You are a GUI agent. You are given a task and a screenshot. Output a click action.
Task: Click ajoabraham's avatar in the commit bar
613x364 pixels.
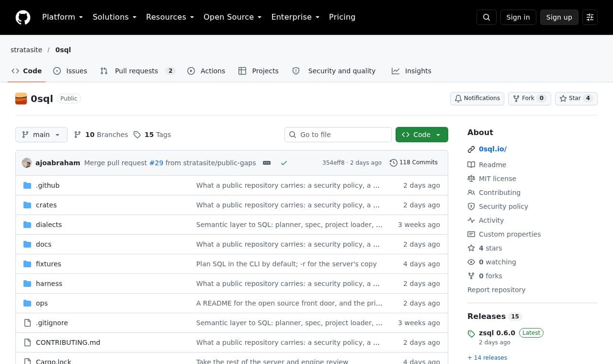point(27,163)
